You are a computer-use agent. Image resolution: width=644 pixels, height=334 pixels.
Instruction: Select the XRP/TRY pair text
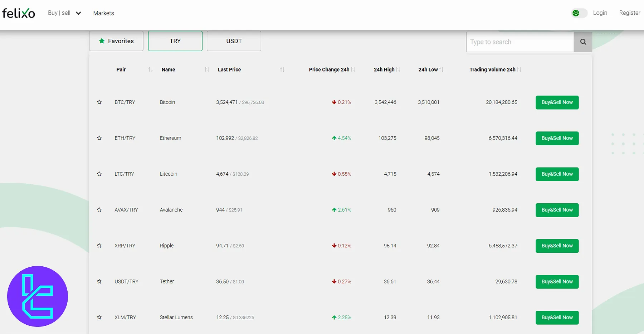125,246
